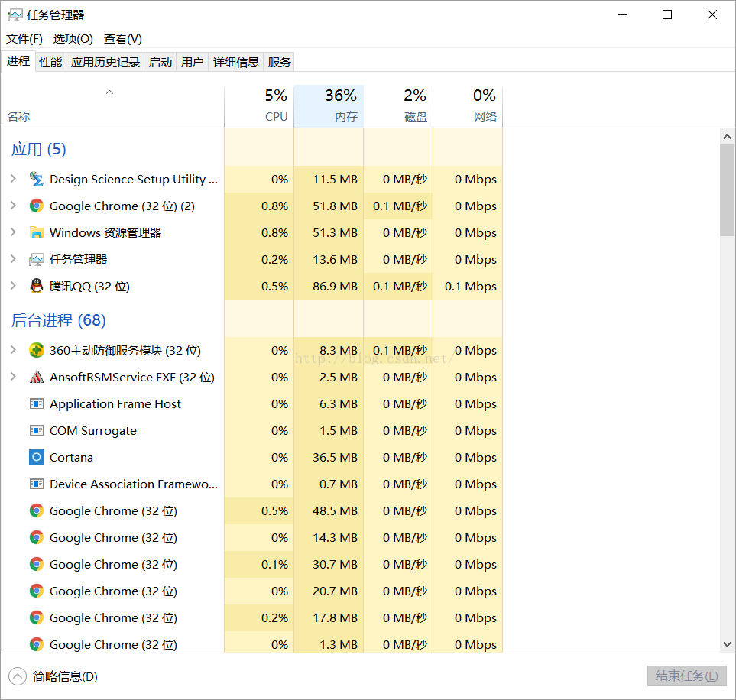736x700 pixels.
Task: Open the 文件(F) menu
Action: click(x=24, y=38)
